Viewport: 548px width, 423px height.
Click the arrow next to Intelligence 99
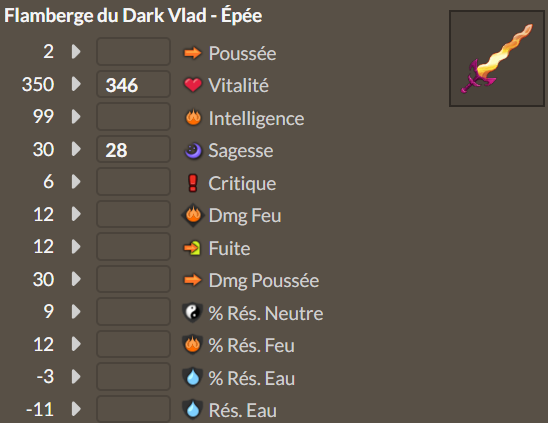click(76, 117)
